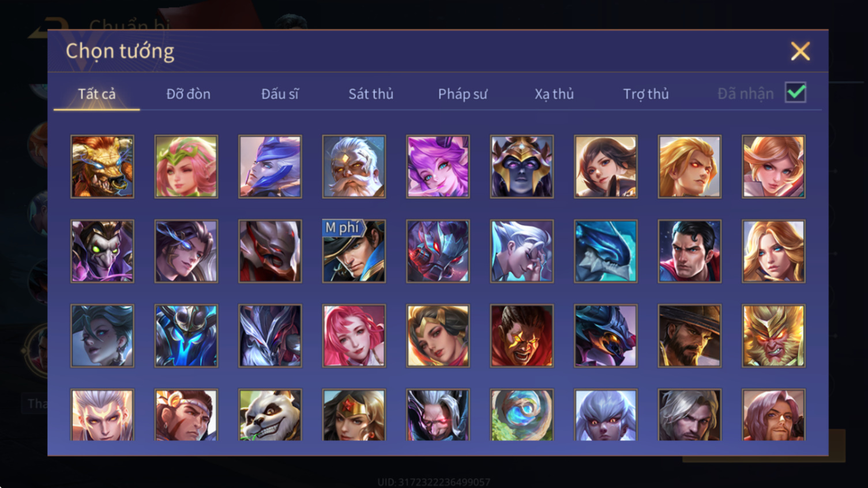
Task: Filter heroes by Xạ thủ
Action: point(554,93)
